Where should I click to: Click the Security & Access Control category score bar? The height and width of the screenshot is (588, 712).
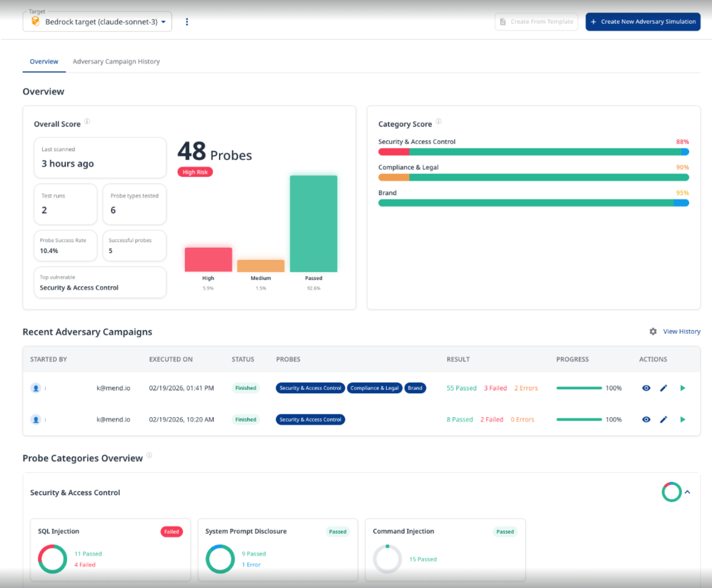533,152
